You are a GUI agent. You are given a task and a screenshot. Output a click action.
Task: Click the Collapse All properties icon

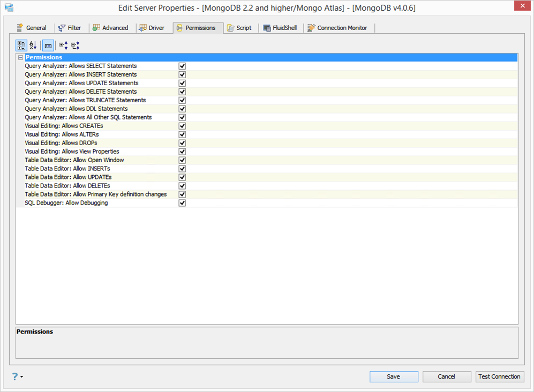(x=76, y=46)
